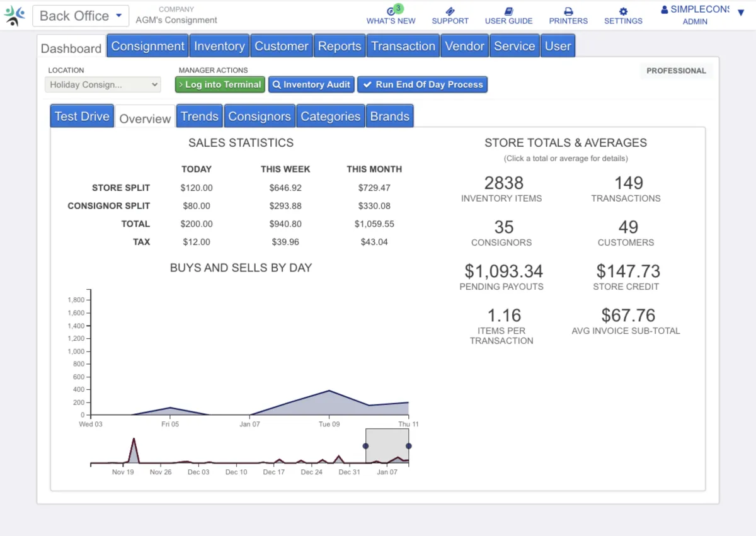Screen dimensions: 756x536
Task: Open the Trends sub-tab
Action: pos(199,117)
